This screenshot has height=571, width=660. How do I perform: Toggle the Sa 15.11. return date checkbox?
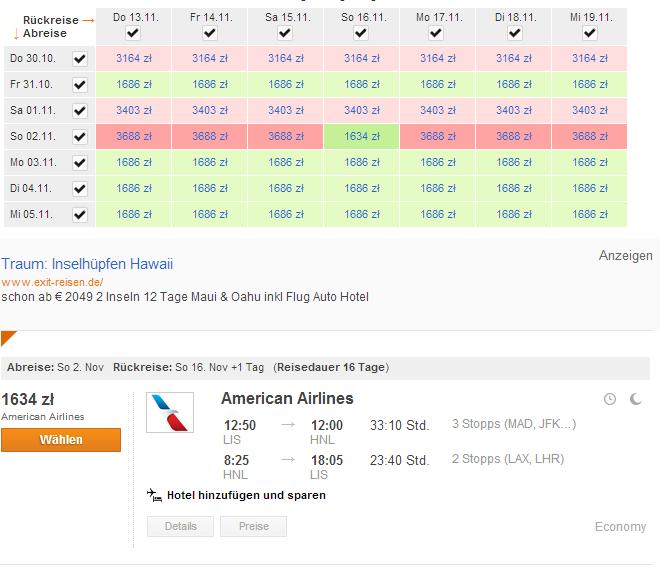(285, 33)
